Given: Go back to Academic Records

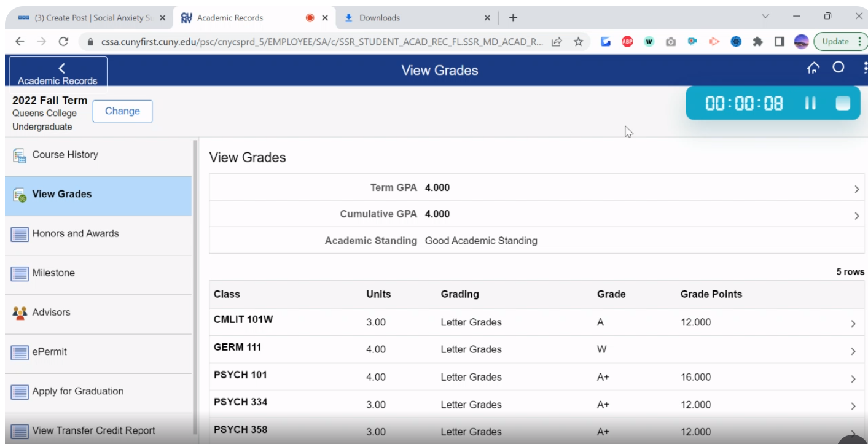Looking at the screenshot, I should tap(58, 71).
